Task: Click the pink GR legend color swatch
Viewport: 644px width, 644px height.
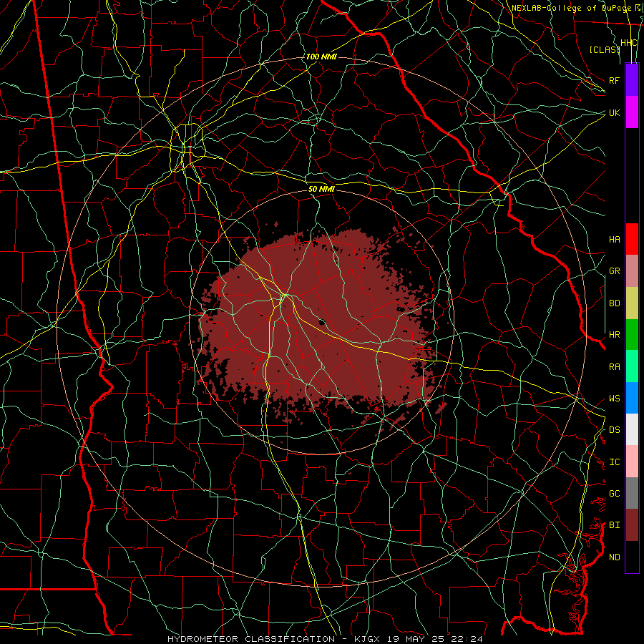Action: (632, 271)
